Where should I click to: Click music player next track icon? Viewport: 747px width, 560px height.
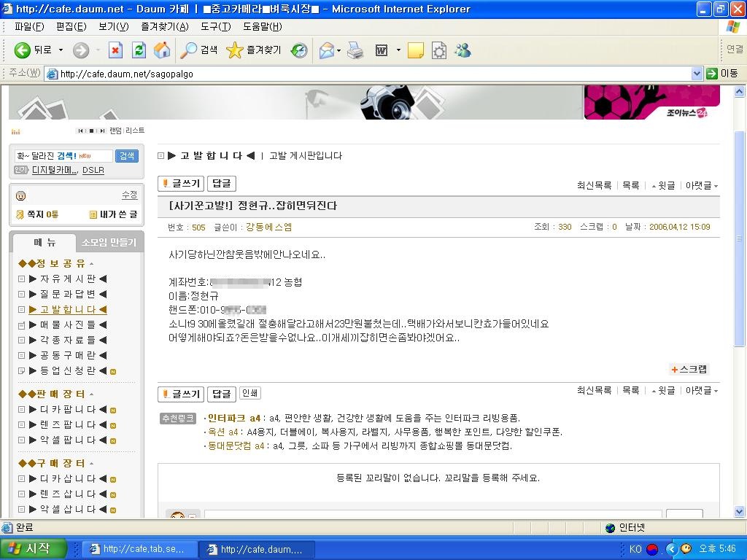[x=102, y=131]
